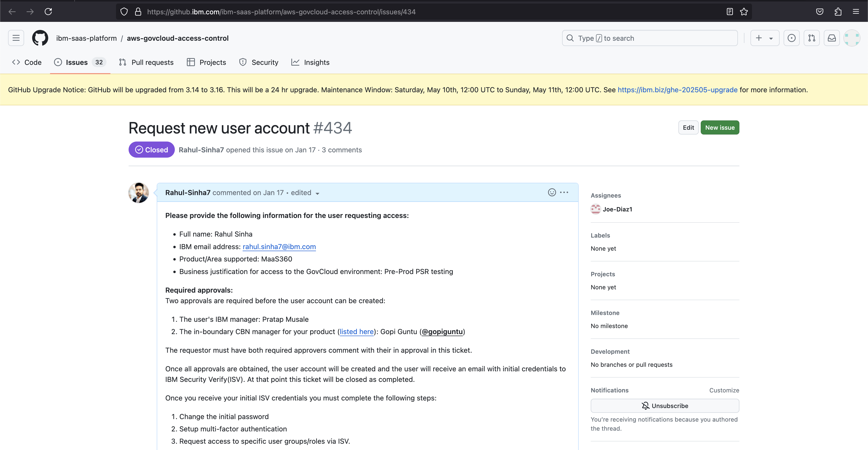Click the @gopiguntu mention
The height and width of the screenshot is (450, 868).
(x=443, y=332)
